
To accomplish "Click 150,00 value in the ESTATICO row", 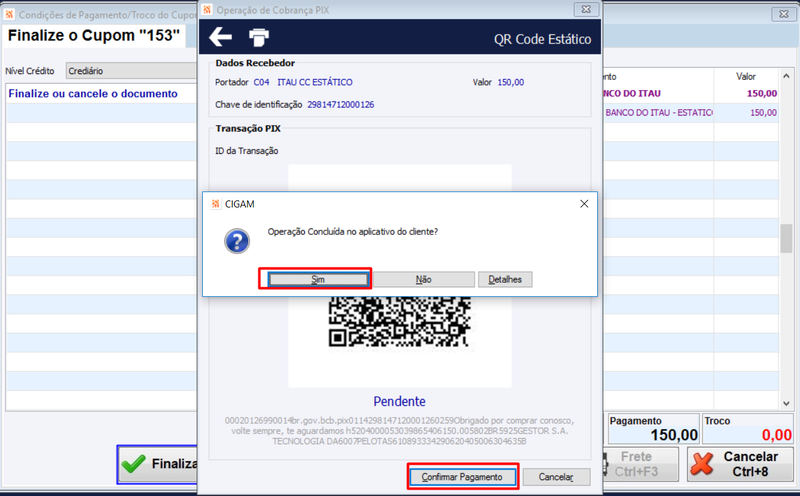I will pyautogui.click(x=763, y=113).
